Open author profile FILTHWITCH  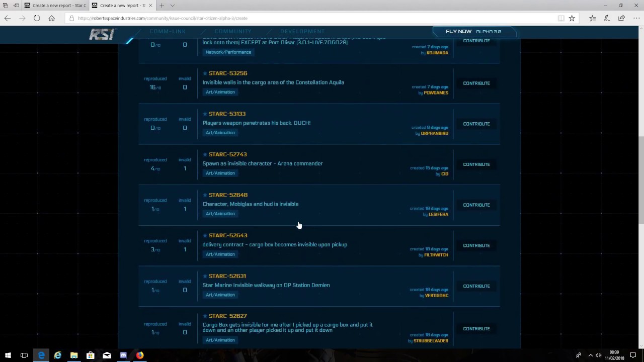pyautogui.click(x=436, y=255)
